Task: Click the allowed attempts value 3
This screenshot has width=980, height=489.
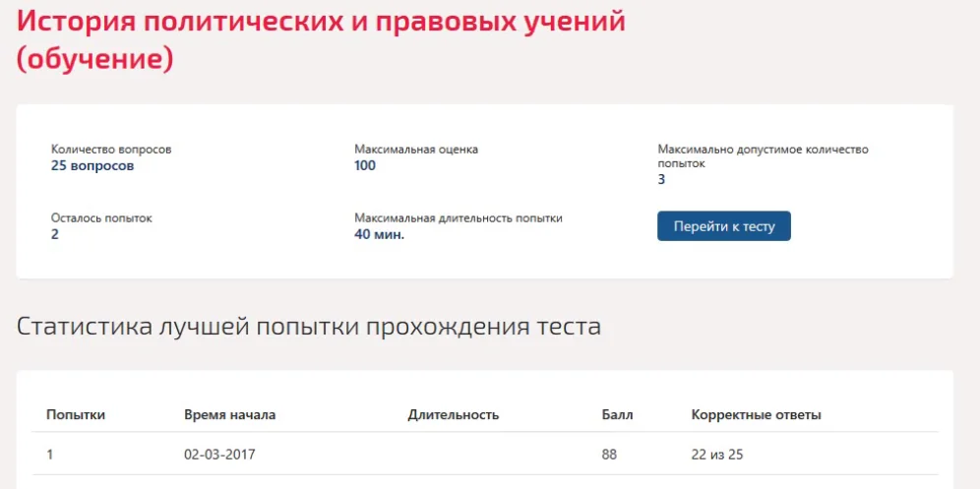Action: (661, 180)
